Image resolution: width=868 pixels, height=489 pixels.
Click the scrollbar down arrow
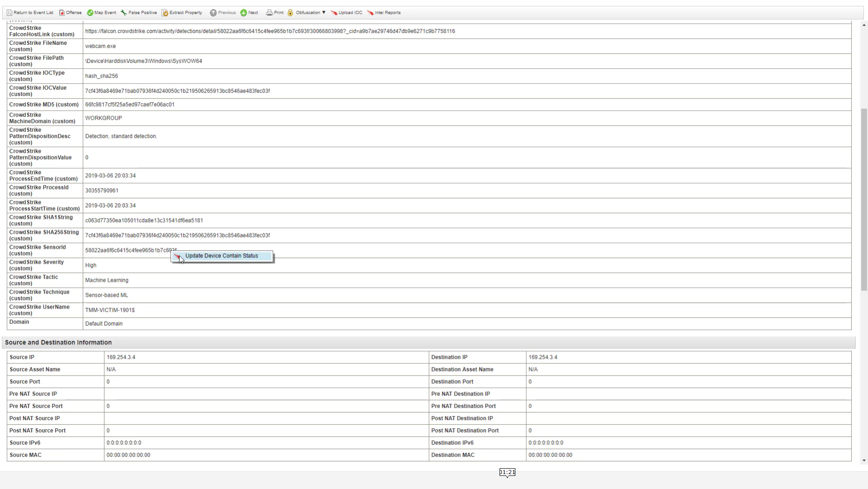pyautogui.click(x=864, y=461)
